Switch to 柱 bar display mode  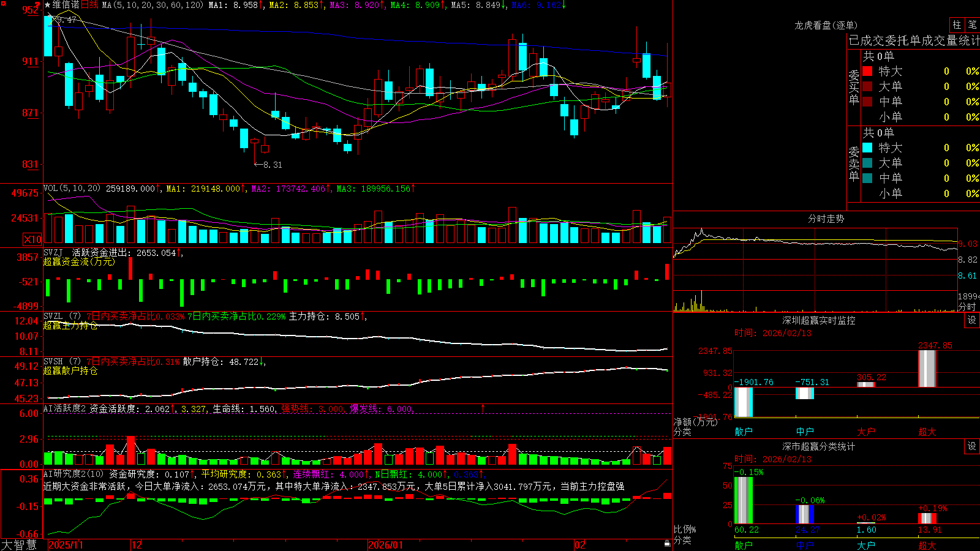point(957,25)
